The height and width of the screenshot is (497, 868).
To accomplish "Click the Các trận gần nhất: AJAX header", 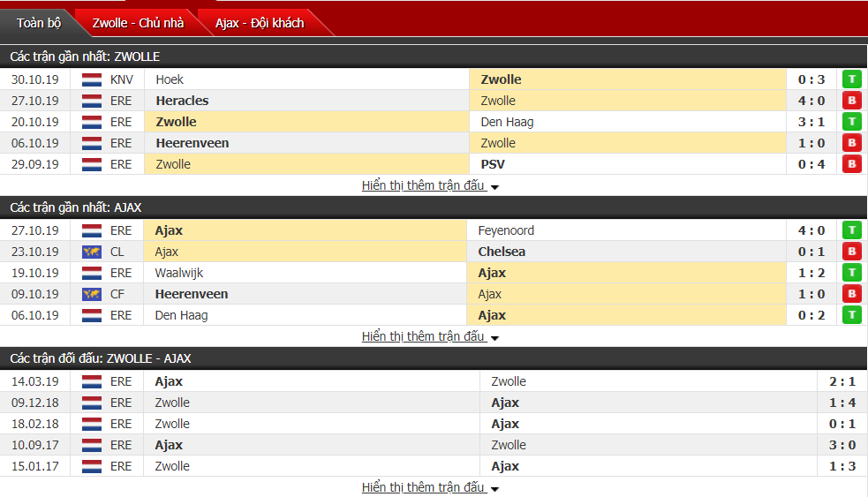I will point(76,207).
